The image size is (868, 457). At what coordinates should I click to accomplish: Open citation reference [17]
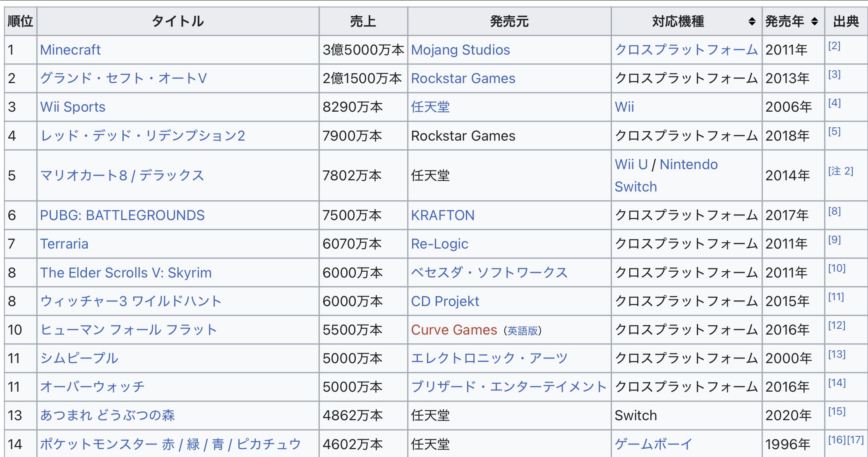pyautogui.click(x=855, y=440)
